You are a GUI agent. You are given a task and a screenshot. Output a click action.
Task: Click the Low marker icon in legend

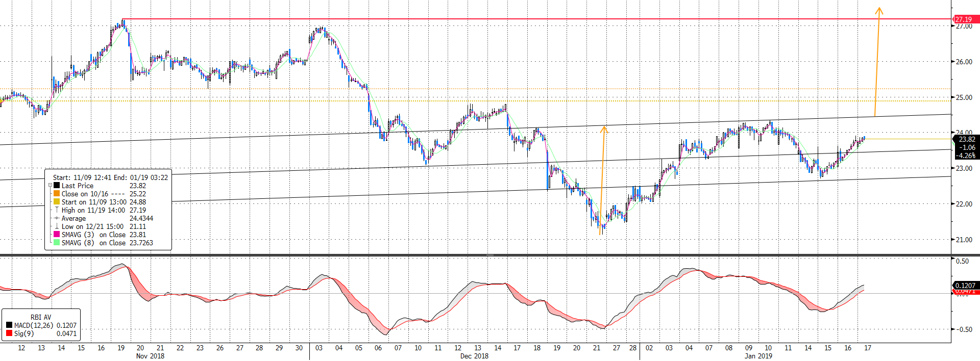57,226
